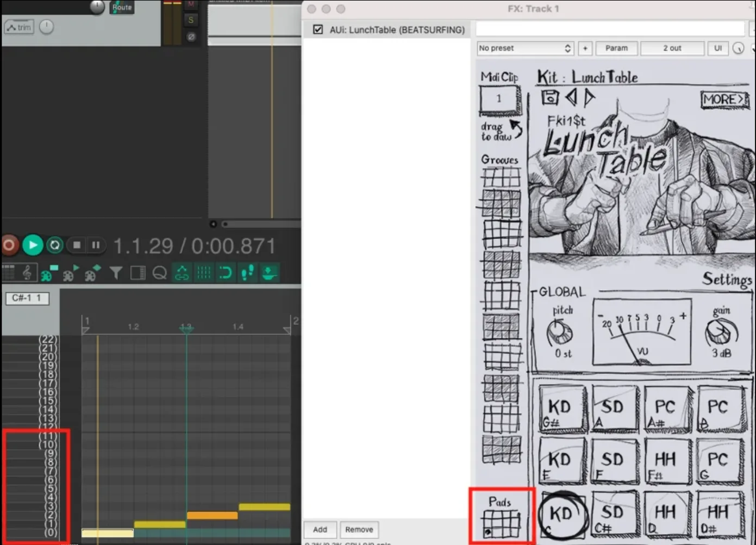
Task: Click the trim envelope mode button
Action: [19, 27]
